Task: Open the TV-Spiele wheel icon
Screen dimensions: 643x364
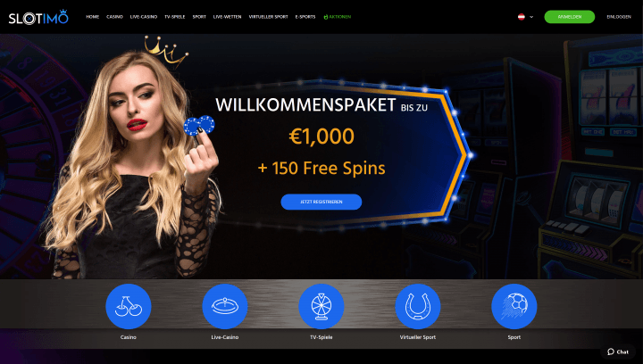Action: pyautogui.click(x=321, y=306)
